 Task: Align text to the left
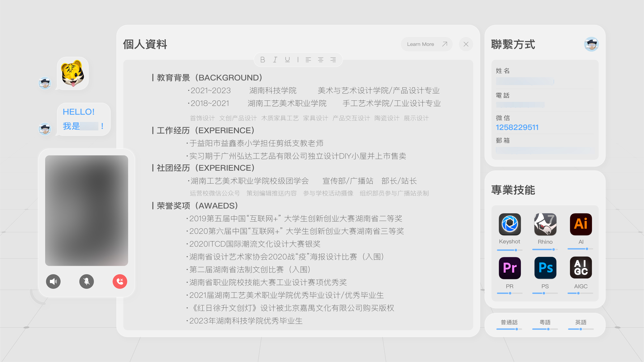[x=308, y=59]
